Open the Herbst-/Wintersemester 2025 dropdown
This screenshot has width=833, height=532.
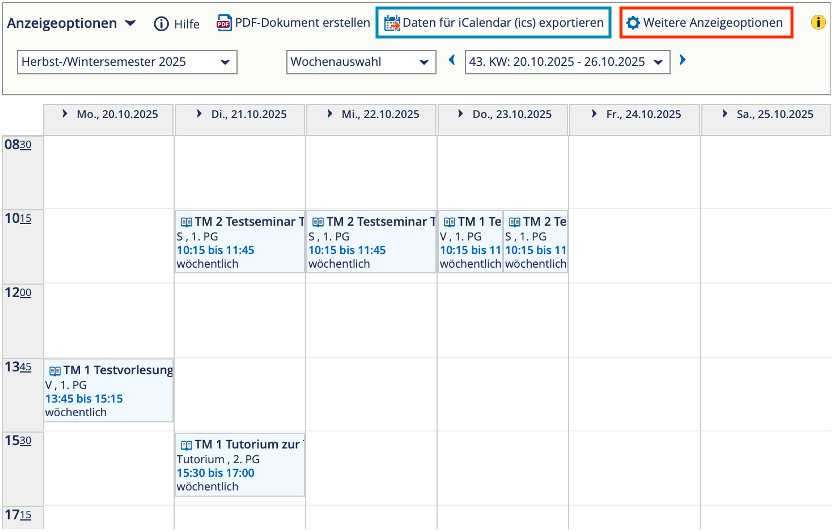tap(127, 62)
